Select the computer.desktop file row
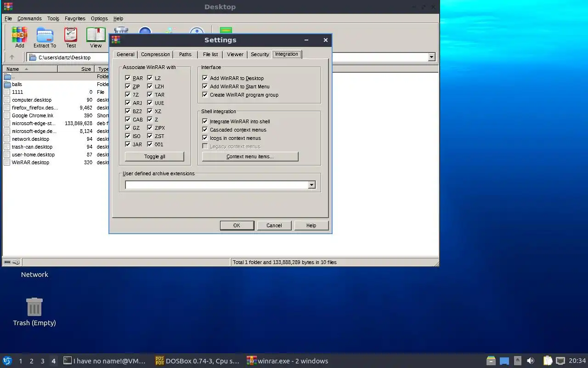Screen dimensions: 588x368 point(55,100)
